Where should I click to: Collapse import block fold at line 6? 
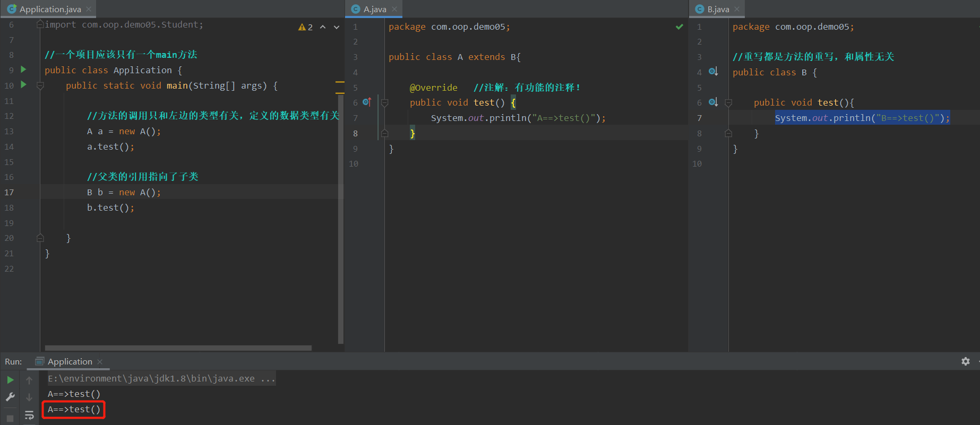point(40,24)
